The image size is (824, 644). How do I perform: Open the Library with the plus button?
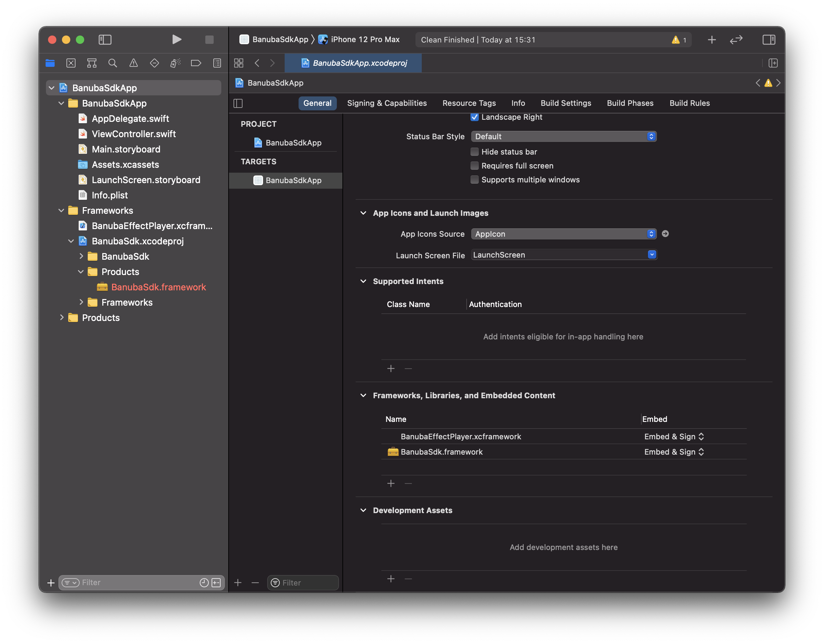(712, 40)
